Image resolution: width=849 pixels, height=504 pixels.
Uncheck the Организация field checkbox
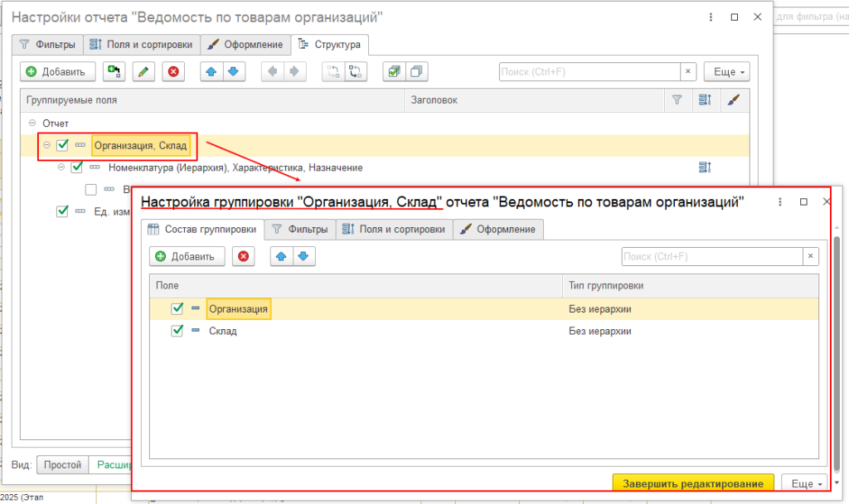click(177, 309)
